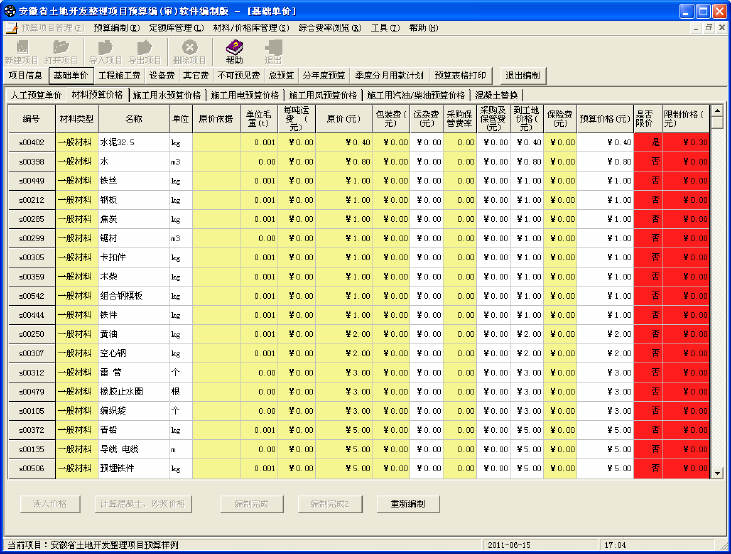Click the 原价 ¥0.80 cell for 水
Screen dimensions: 731x554
coord(344,162)
